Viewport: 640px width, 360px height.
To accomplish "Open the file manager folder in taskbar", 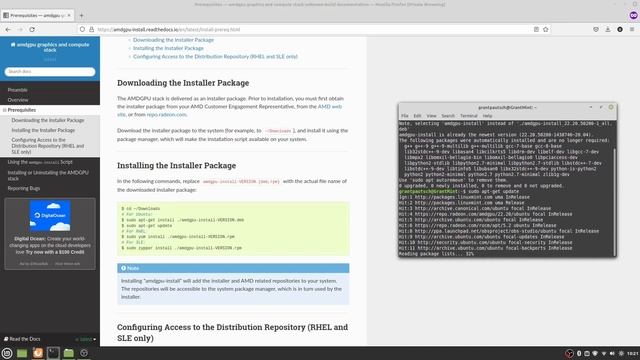I will (69, 353).
